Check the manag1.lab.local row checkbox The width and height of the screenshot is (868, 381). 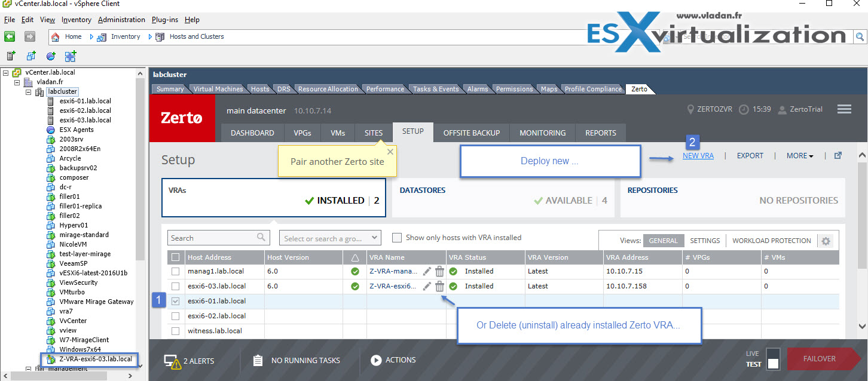pyautogui.click(x=175, y=271)
